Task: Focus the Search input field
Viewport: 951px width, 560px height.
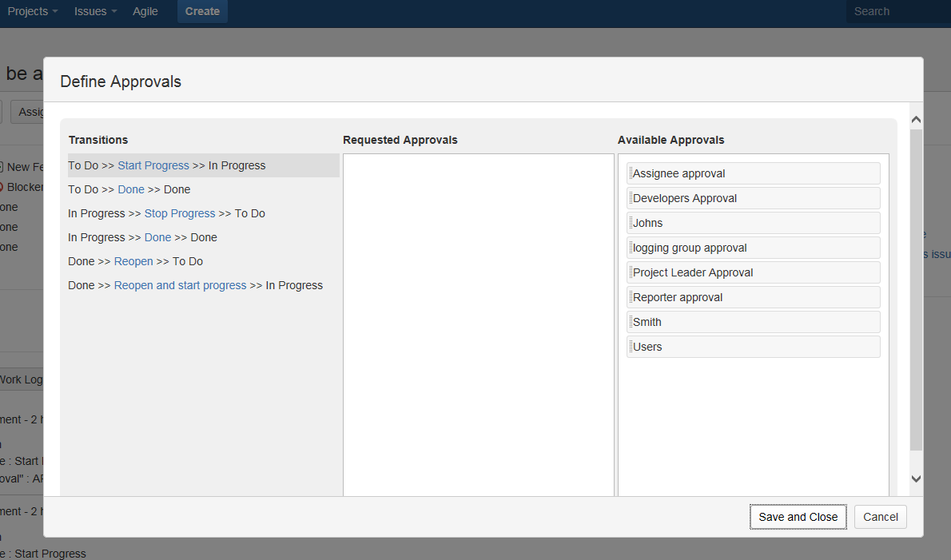Action: 895,11
